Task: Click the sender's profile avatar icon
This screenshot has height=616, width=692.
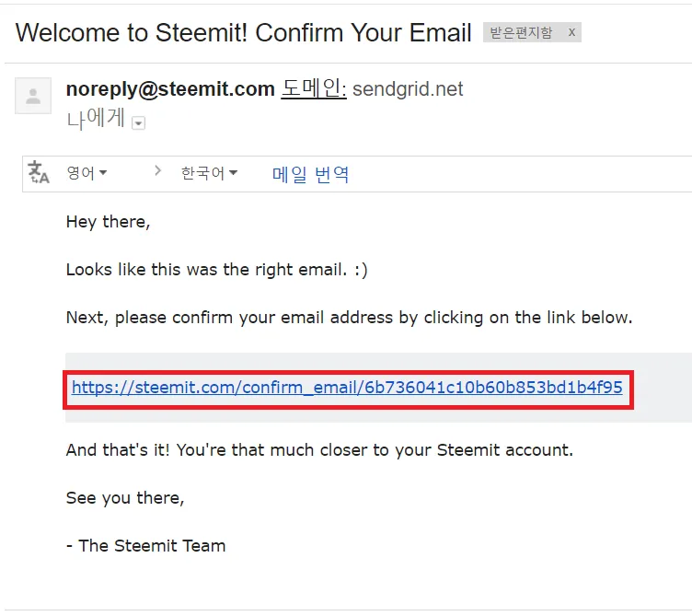Action: point(33,96)
